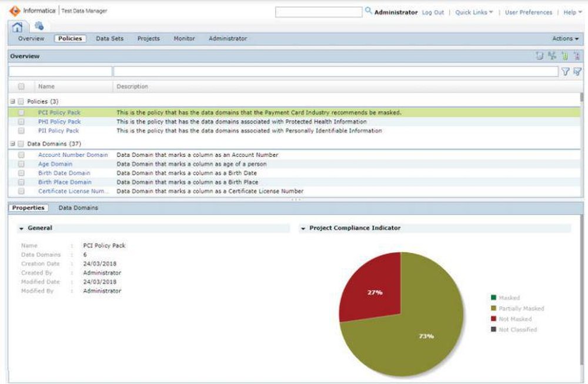588x384 pixels.
Task: Go to the Data Sets tab
Action: (x=109, y=39)
